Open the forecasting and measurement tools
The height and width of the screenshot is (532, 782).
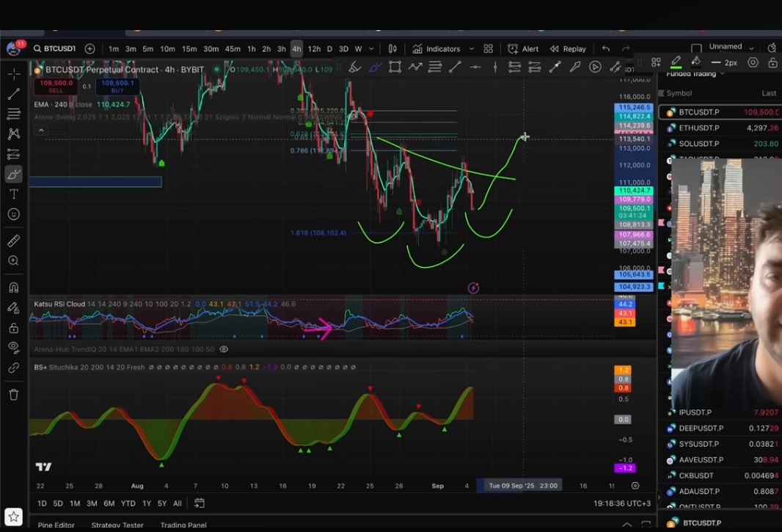(x=13, y=154)
